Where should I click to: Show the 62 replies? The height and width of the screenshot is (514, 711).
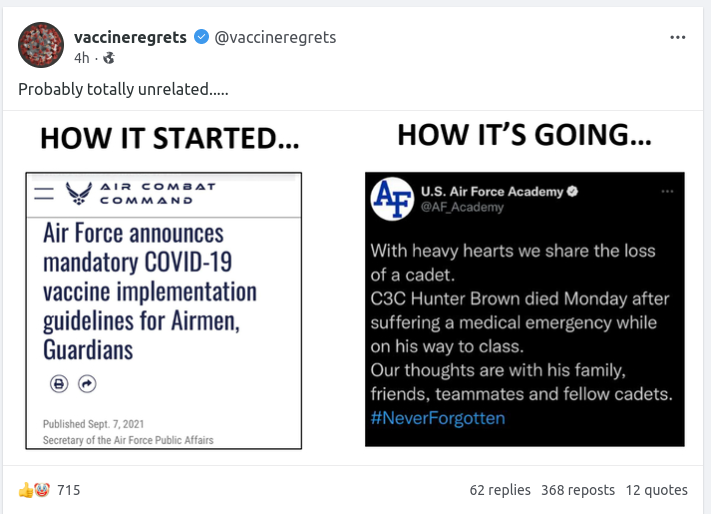click(500, 490)
